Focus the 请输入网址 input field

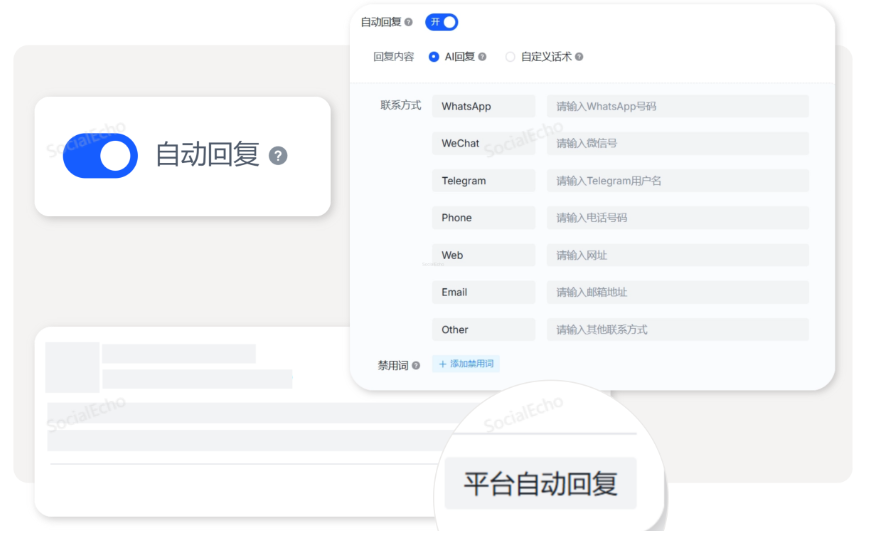(678, 255)
